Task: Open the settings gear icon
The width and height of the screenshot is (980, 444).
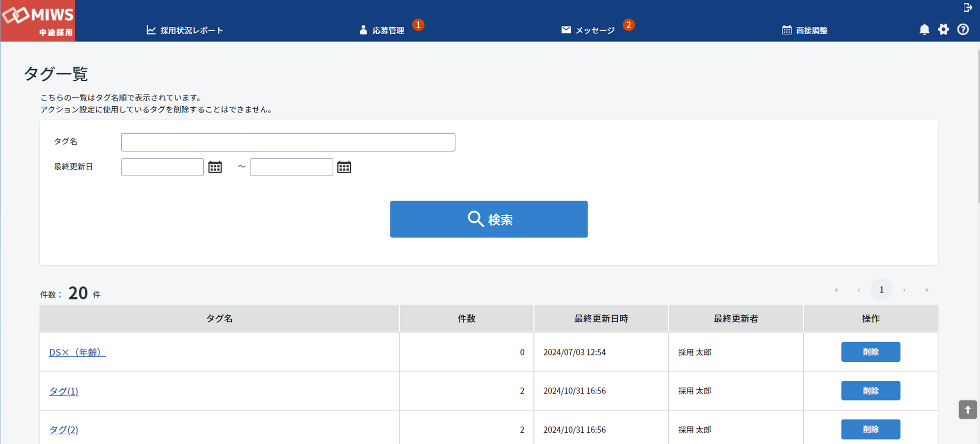Action: [943, 29]
